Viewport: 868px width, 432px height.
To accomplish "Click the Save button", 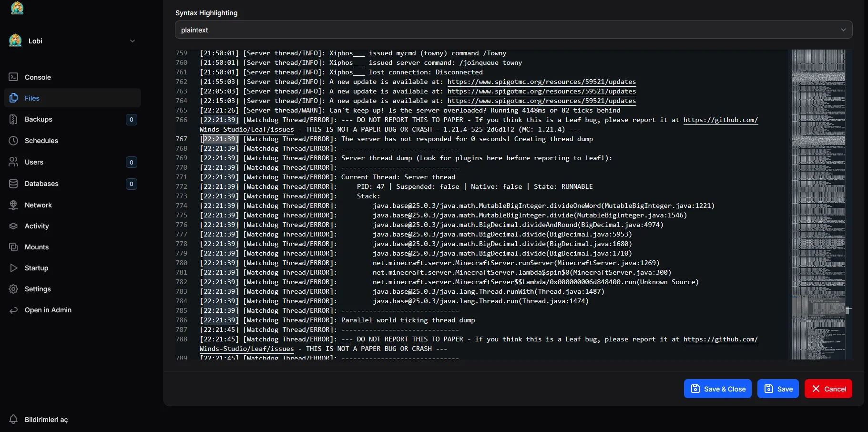I will point(778,389).
